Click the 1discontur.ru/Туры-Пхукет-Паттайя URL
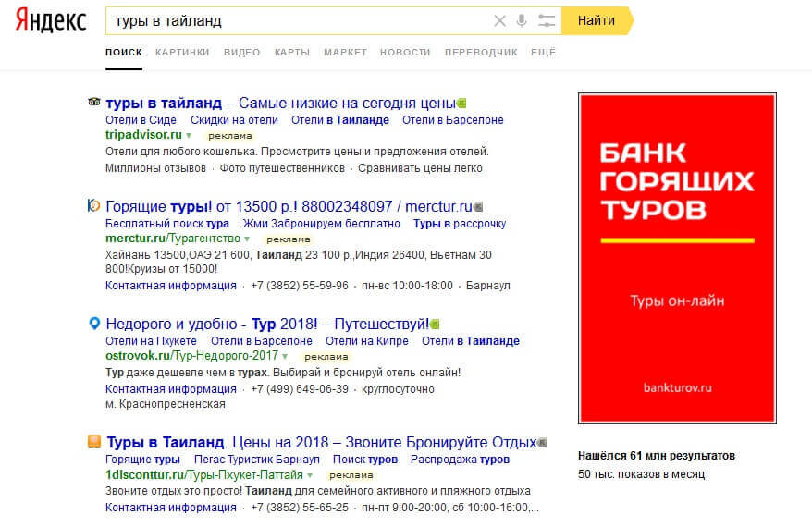The width and height of the screenshot is (812, 527). pos(204,474)
